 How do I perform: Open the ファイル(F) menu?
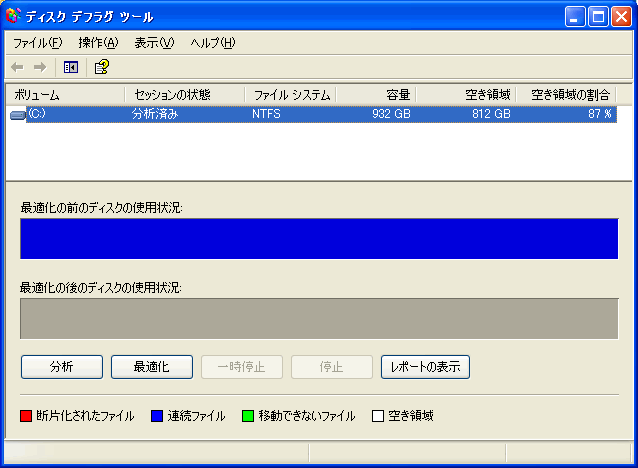[37, 43]
